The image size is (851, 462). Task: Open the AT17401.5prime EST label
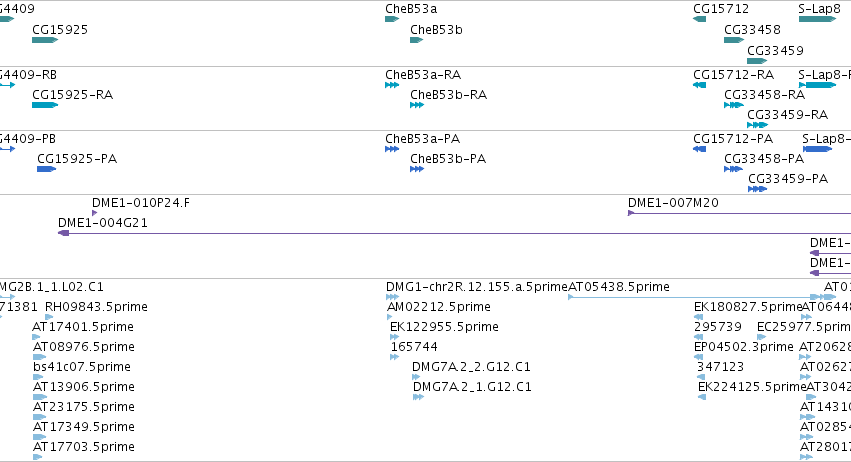coord(83,327)
